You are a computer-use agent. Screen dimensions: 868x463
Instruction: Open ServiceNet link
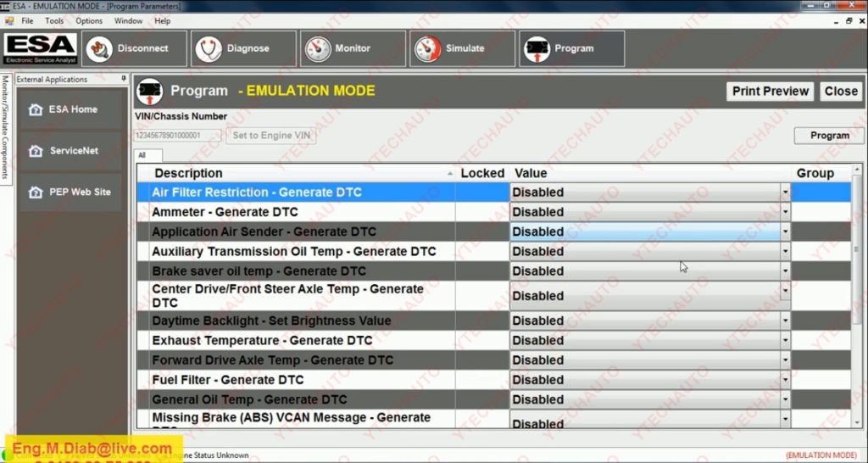coord(74,150)
